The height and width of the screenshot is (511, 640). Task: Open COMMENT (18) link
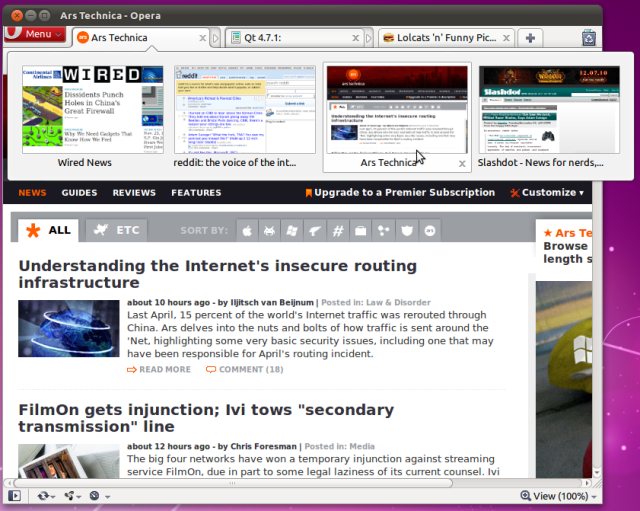(244, 369)
